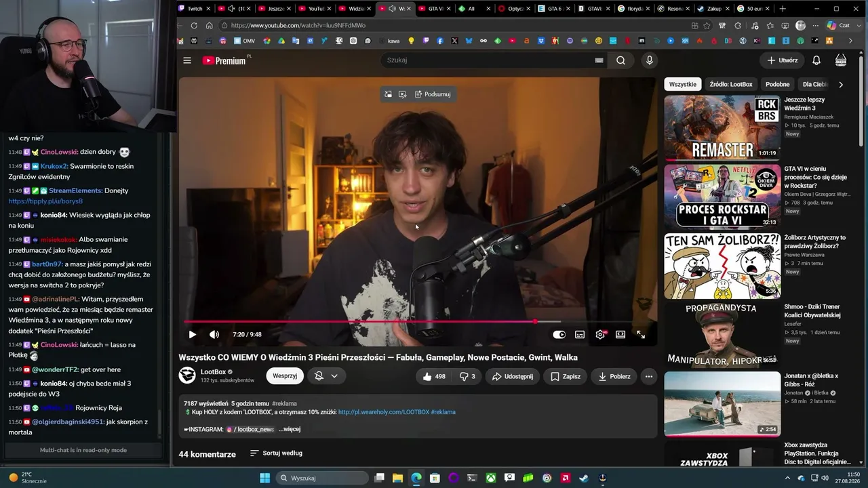This screenshot has width=868, height=488.
Task: Switch to the Twitch browser tab
Action: (x=195, y=9)
